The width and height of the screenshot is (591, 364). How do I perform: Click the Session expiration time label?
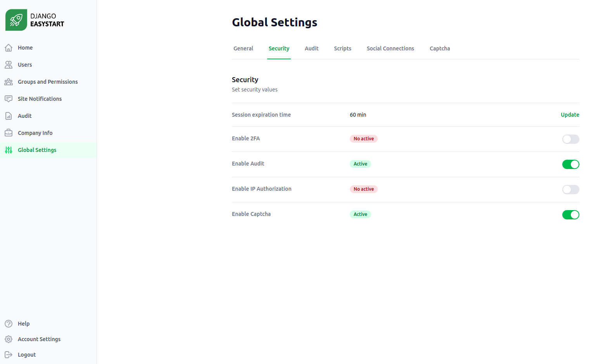261,115
